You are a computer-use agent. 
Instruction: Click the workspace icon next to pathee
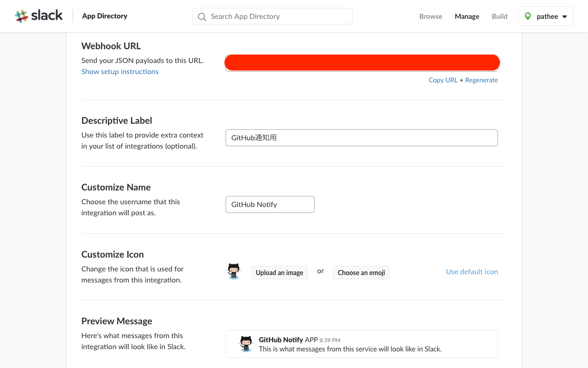point(529,16)
